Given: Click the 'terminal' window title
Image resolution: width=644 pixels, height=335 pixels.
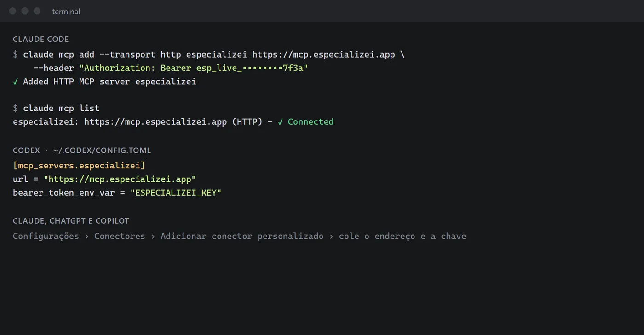Looking at the screenshot, I should (66, 12).
